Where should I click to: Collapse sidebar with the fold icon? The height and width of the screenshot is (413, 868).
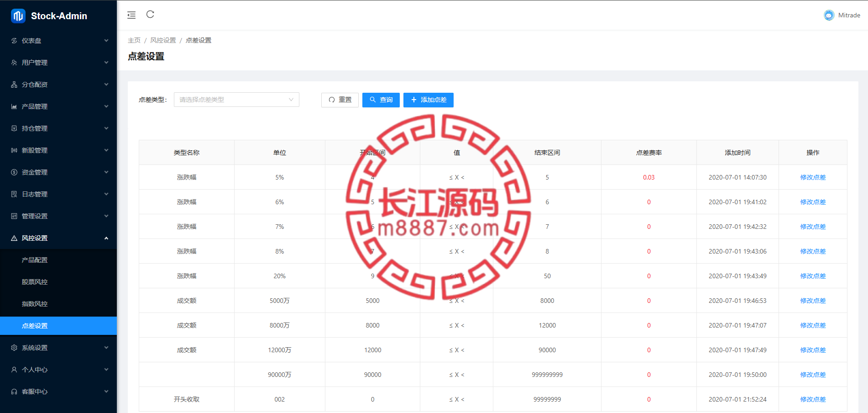pyautogui.click(x=131, y=15)
